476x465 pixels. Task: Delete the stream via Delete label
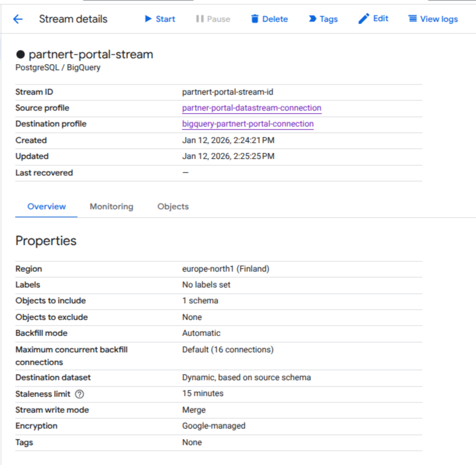275,19
